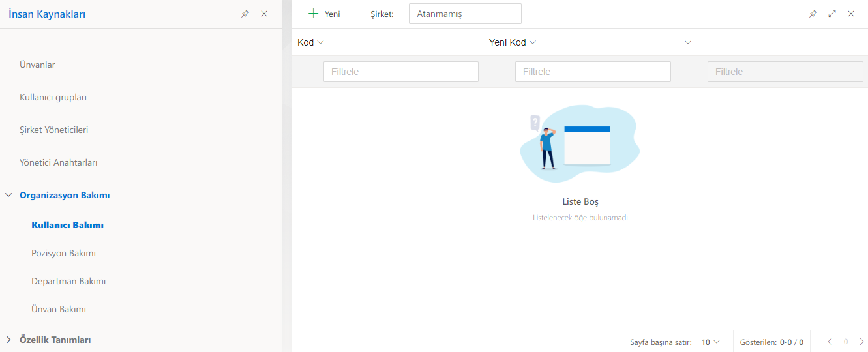Screen dimensions: 868x352
Task: Open the Kod column sort menu
Action: tap(320, 42)
